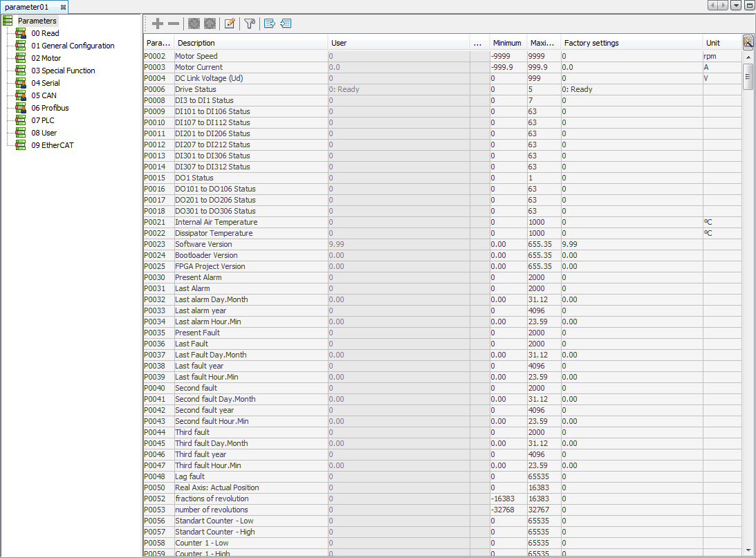Viewport: 756px width, 558px height.
Task: Open column settings wand icon beside Unit
Action: click(748, 42)
